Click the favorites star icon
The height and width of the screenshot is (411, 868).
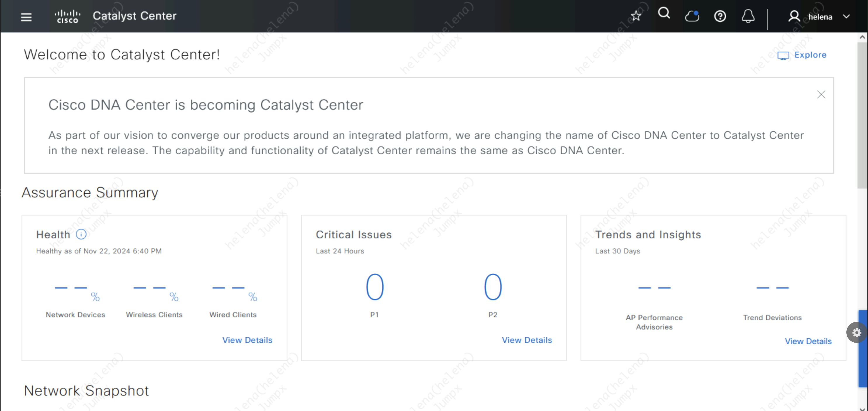coord(636,16)
